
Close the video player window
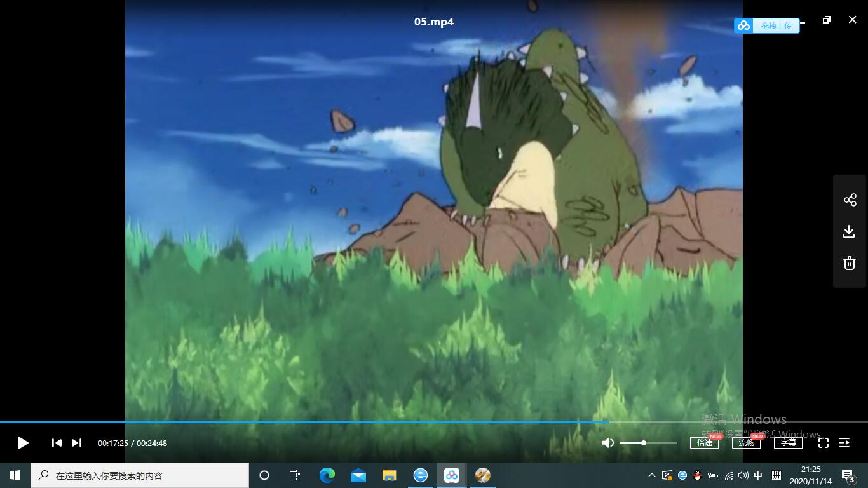click(x=853, y=20)
